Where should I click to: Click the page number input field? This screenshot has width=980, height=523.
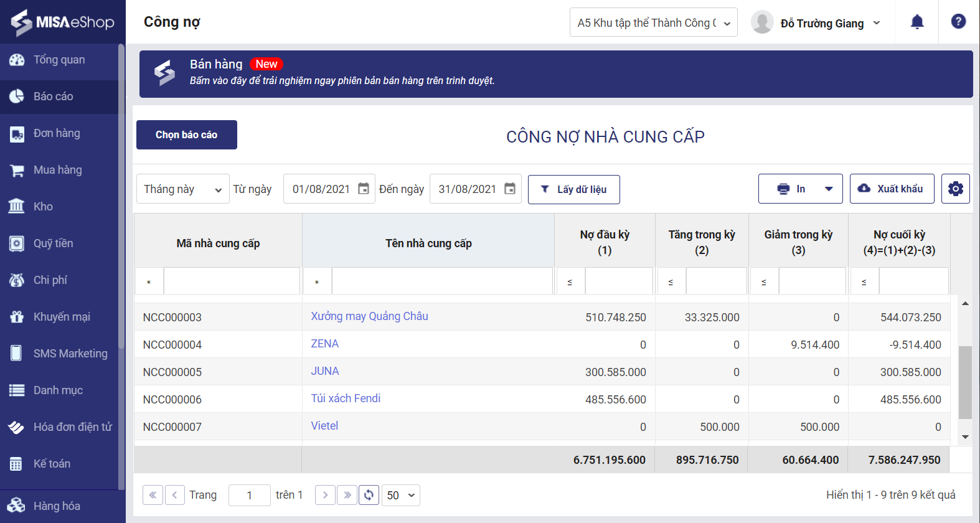249,495
